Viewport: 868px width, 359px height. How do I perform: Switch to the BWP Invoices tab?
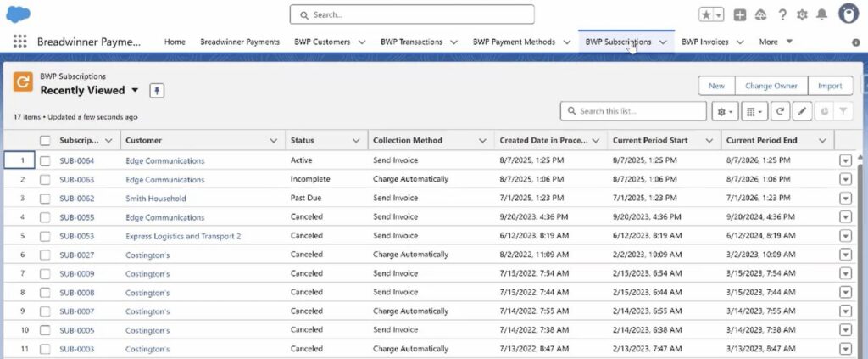tap(704, 42)
